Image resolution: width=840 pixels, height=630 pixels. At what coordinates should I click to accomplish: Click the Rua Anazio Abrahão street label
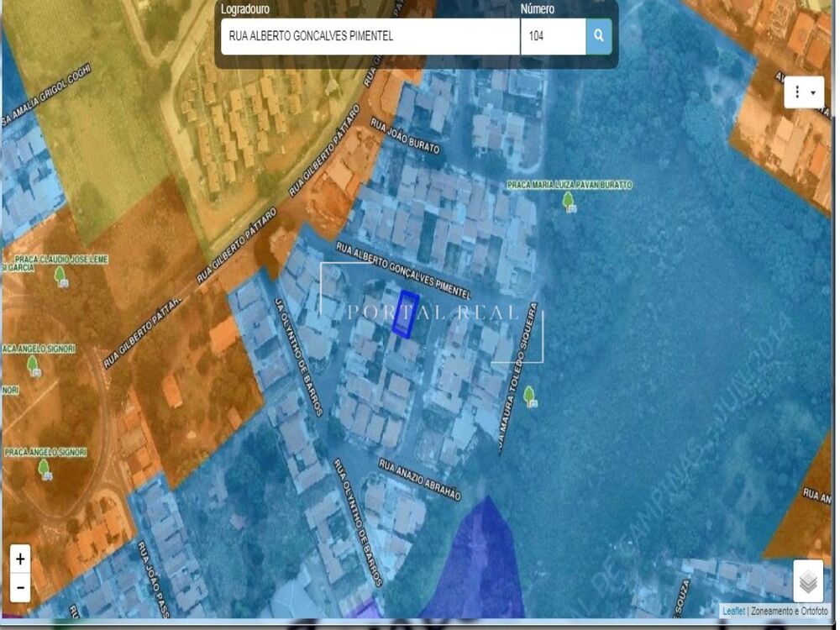419,480
